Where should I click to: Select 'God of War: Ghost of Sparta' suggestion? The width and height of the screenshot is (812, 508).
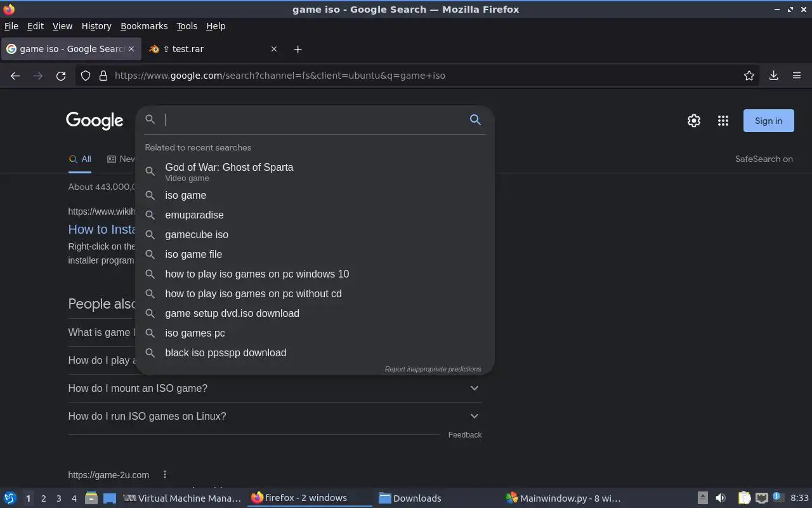315,171
